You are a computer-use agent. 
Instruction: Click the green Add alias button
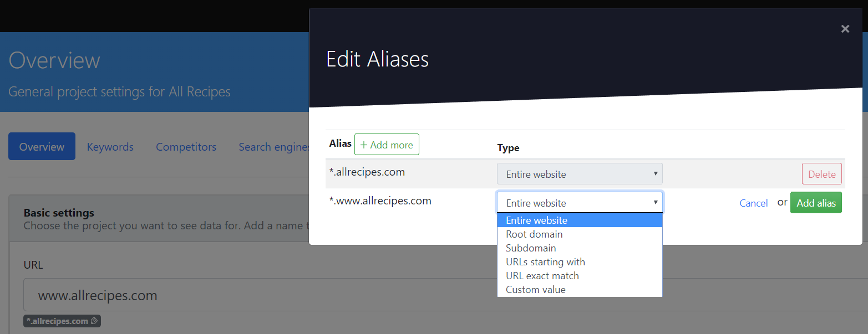coord(816,203)
